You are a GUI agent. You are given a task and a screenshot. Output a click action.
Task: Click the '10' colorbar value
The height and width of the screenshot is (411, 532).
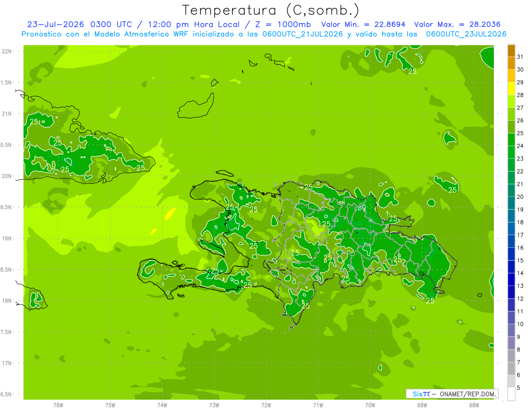click(x=520, y=324)
